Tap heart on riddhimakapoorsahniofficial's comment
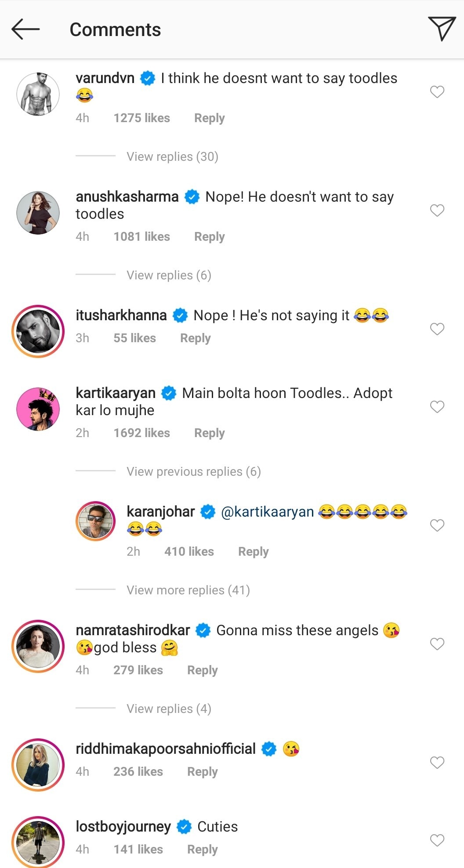The image size is (464, 868). coord(437,763)
